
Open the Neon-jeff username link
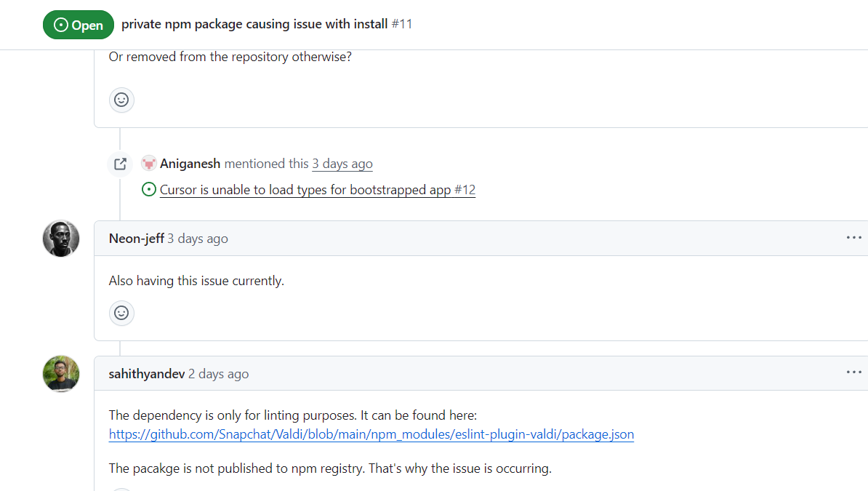[136, 239]
